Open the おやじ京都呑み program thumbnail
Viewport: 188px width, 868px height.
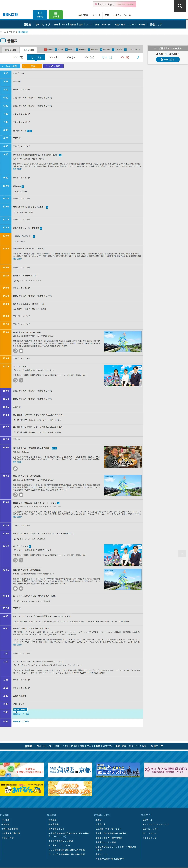(123, 457)
